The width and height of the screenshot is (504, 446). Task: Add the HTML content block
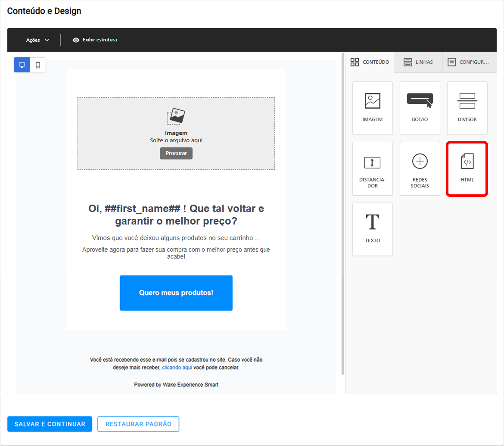click(467, 169)
